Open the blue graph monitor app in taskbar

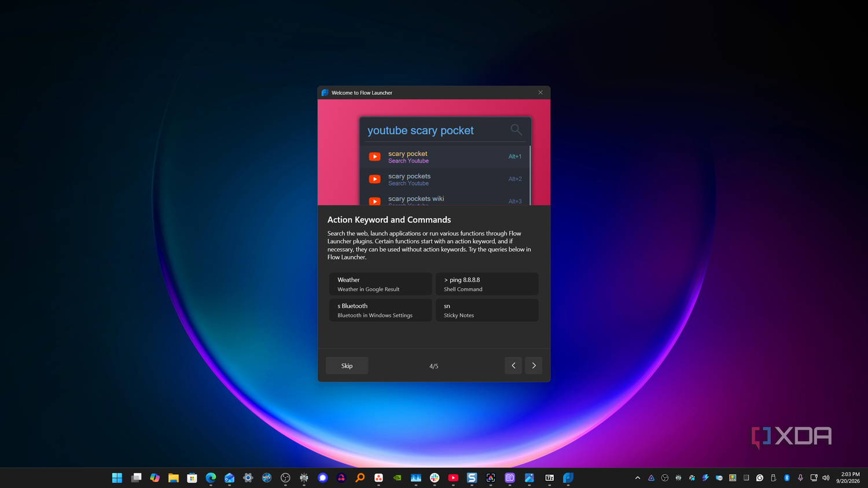click(416, 478)
